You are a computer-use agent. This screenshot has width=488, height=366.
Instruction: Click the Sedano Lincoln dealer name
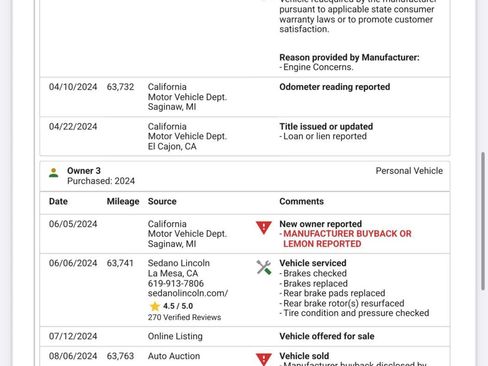coord(179,263)
